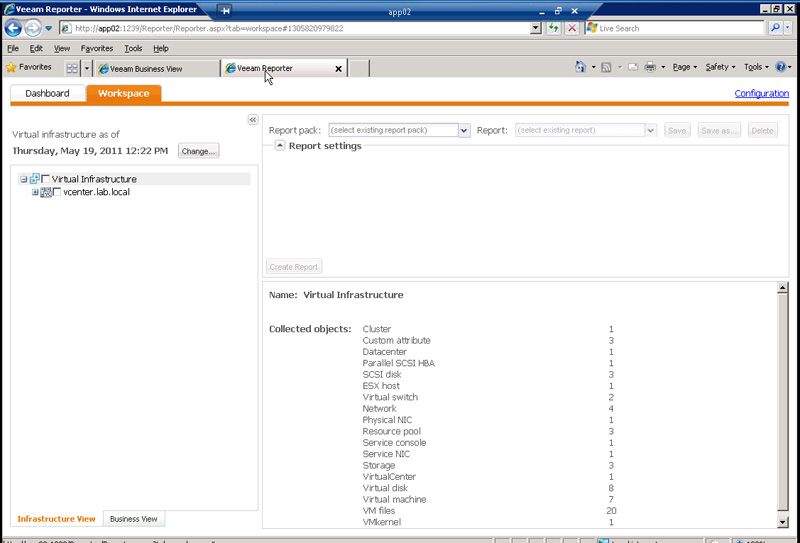The width and height of the screenshot is (800, 543).
Task: Click the details pane vertical scrollbar thumb
Action: point(783,402)
